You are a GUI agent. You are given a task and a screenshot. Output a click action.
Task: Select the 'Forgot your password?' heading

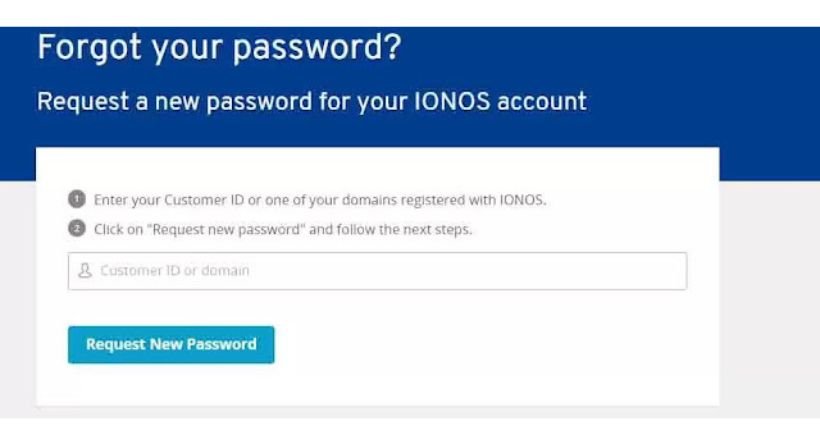coord(219,48)
